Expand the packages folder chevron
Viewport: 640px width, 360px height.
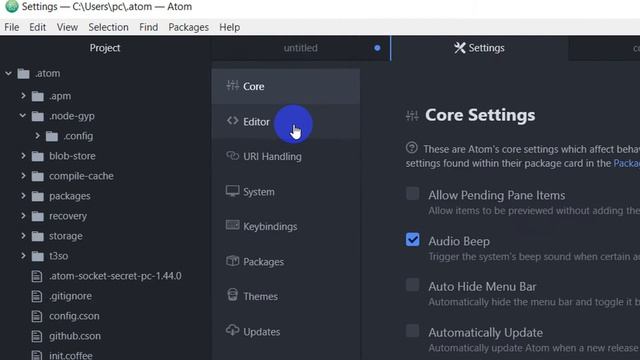(23, 196)
